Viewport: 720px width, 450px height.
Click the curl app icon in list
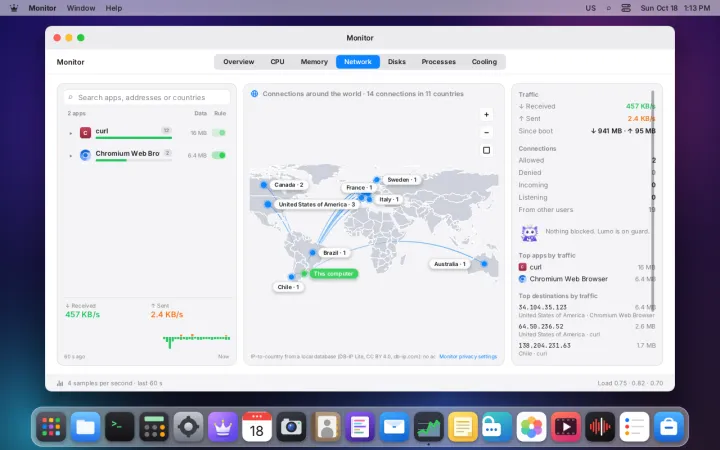[x=85, y=133]
